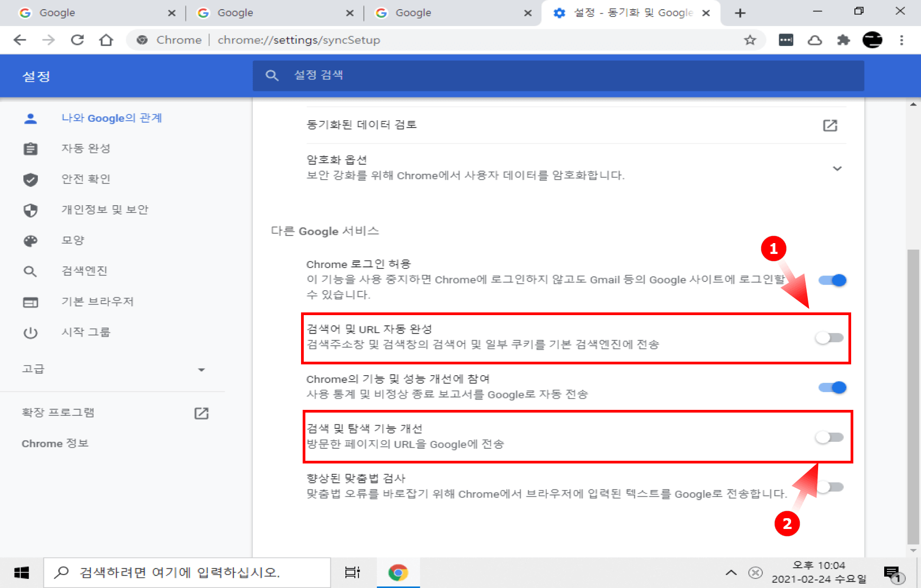Turn off Chrome의 기능 및 성능 개선에 참여
The image size is (921, 588).
[x=832, y=388]
